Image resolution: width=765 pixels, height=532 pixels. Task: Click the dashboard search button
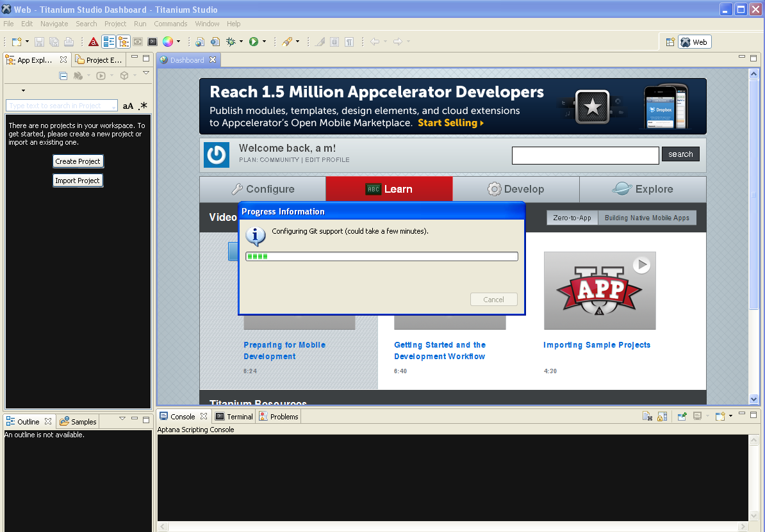click(x=680, y=154)
